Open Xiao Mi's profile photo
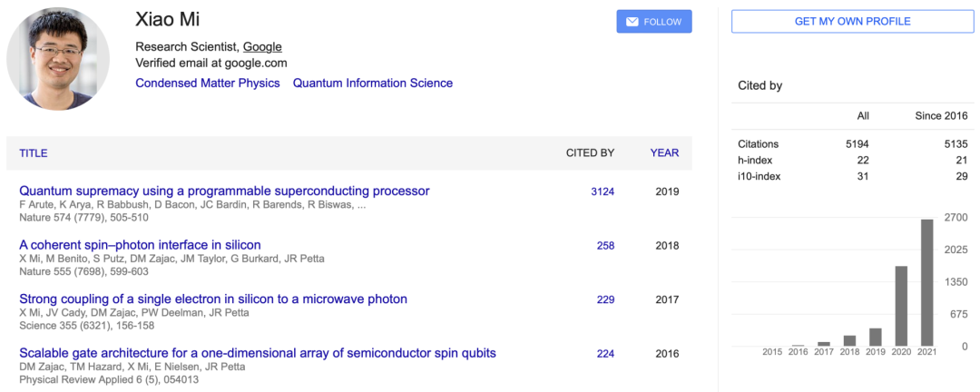 [x=58, y=60]
